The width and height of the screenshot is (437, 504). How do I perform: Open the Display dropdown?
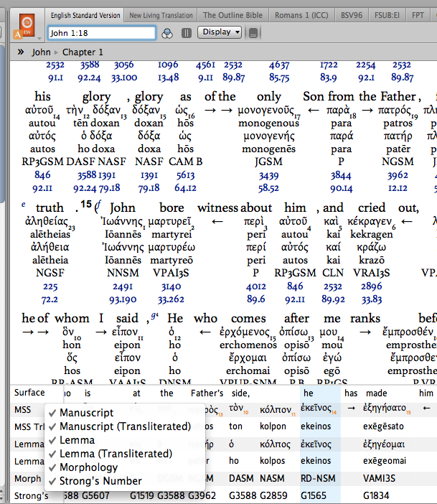pyautogui.click(x=220, y=32)
